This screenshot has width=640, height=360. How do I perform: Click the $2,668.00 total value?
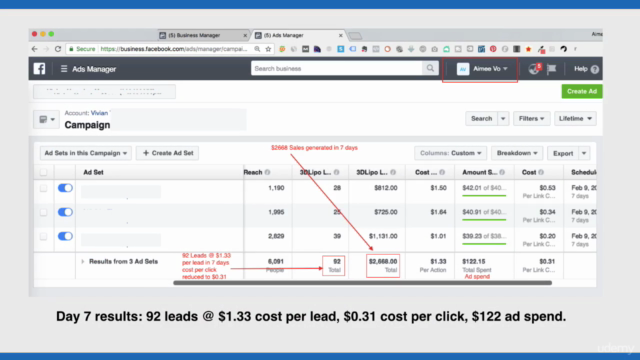[383, 262]
